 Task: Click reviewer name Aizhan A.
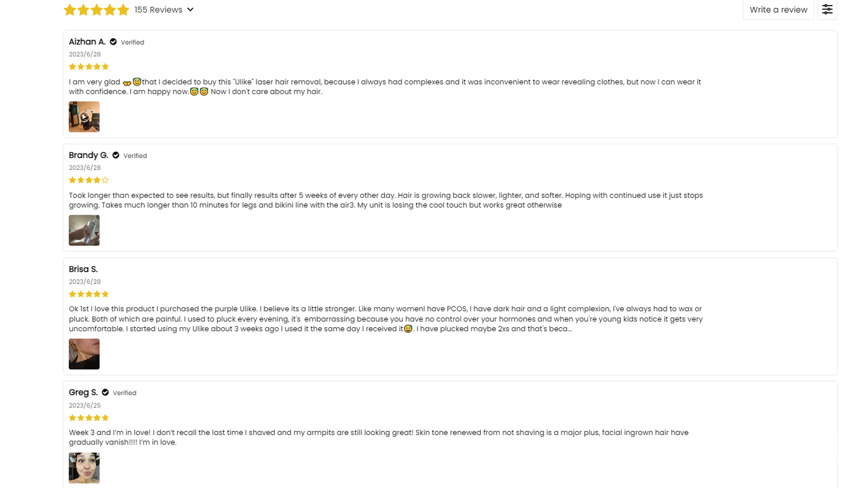tap(87, 42)
